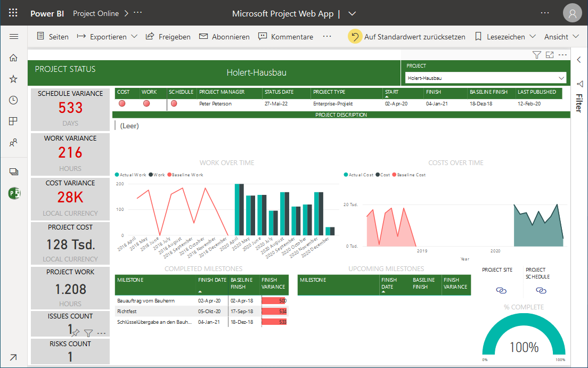588x368 pixels.
Task: Click the Schedule Variance 533 card
Action: (x=70, y=109)
